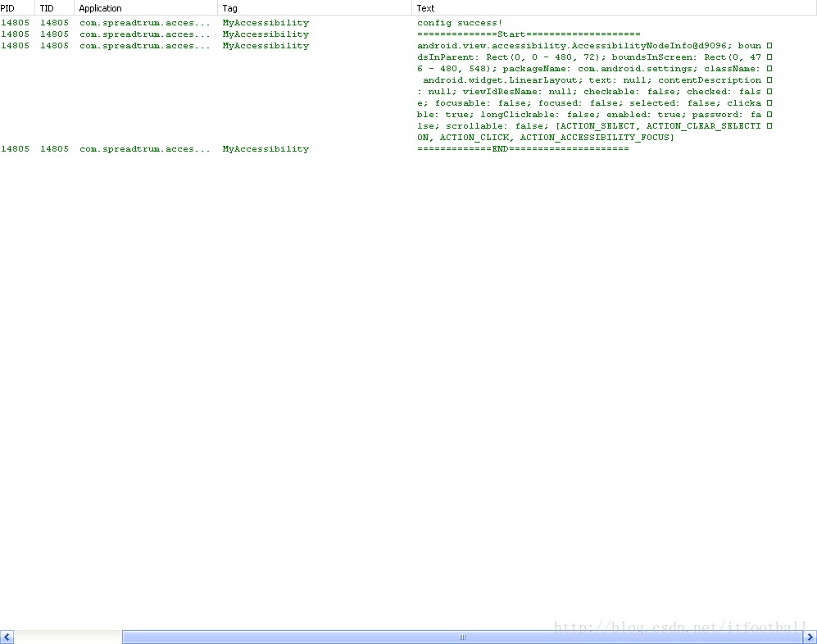Viewport: 817px width, 644px height.
Task: Click the Text column header
Action: [x=615, y=8]
